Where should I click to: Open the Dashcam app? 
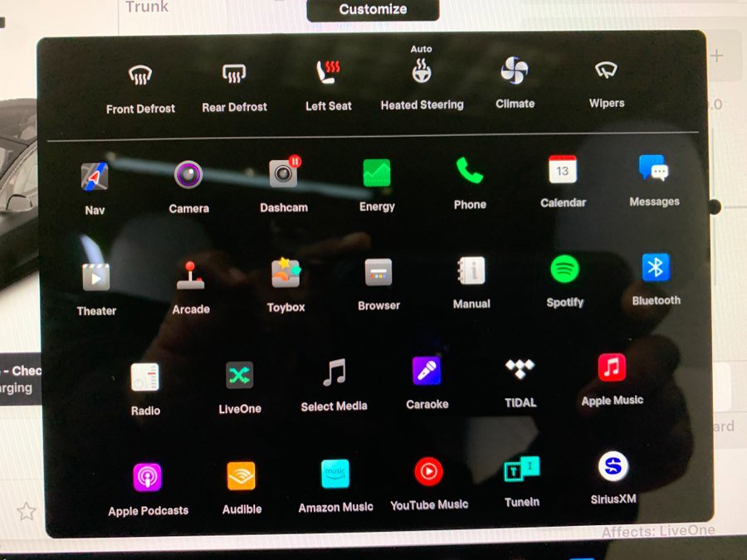(x=284, y=173)
